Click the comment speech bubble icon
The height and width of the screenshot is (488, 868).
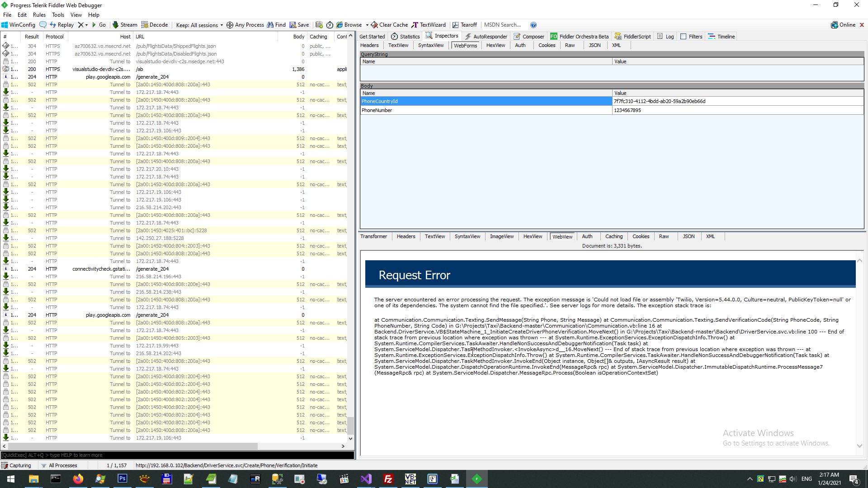tap(43, 25)
